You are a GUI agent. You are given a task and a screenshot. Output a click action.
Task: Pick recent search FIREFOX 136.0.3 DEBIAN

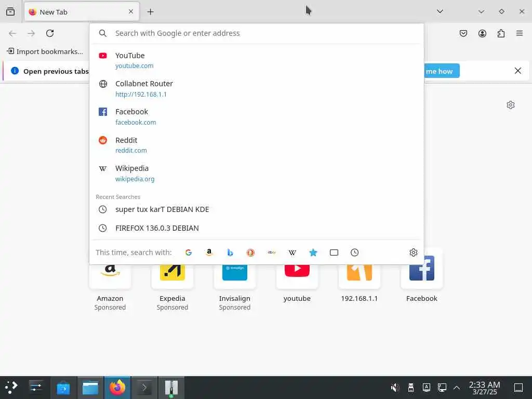[257, 228]
